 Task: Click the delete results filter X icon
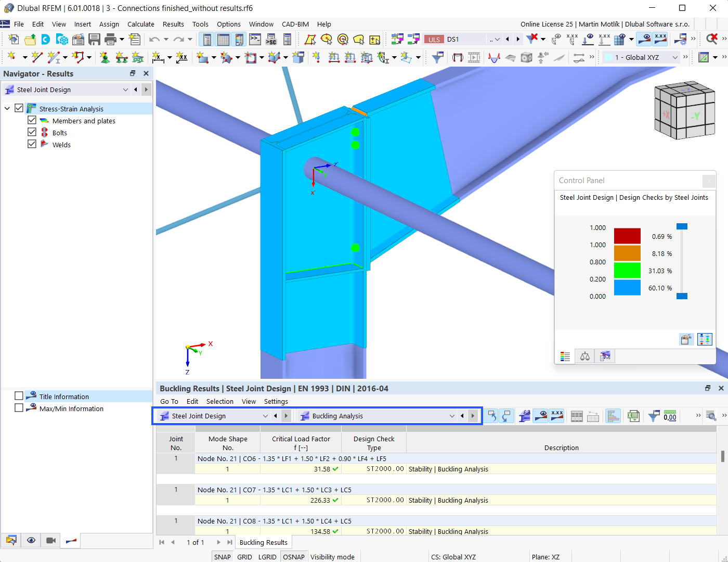pyautogui.click(x=531, y=39)
